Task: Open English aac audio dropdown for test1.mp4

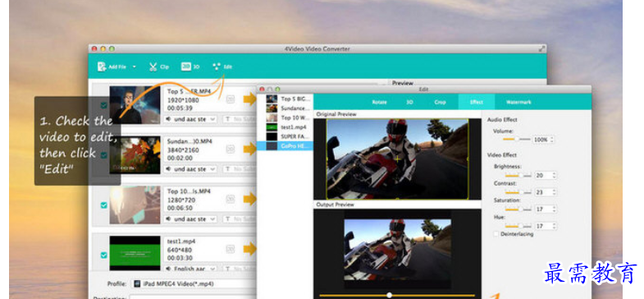Action: [190, 268]
